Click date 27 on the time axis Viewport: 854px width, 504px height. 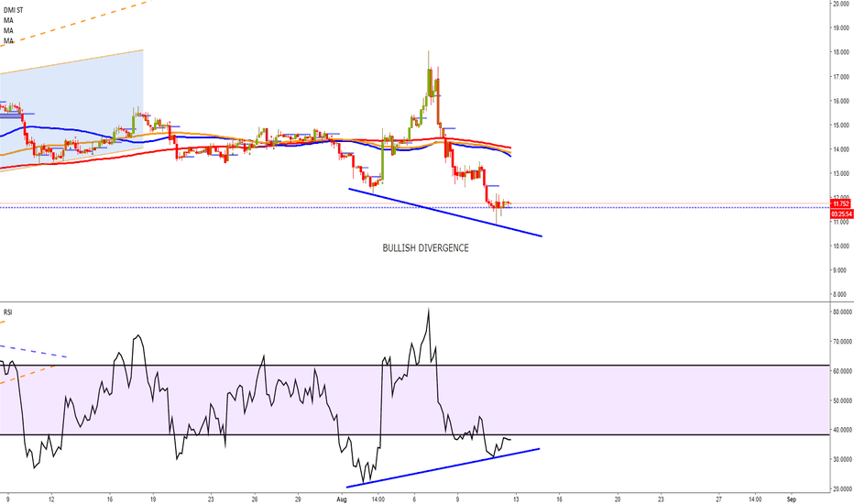point(719,499)
